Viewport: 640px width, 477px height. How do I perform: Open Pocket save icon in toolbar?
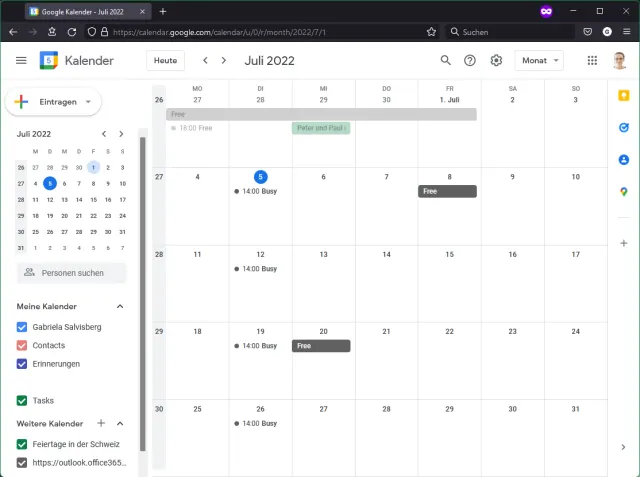[x=587, y=32]
